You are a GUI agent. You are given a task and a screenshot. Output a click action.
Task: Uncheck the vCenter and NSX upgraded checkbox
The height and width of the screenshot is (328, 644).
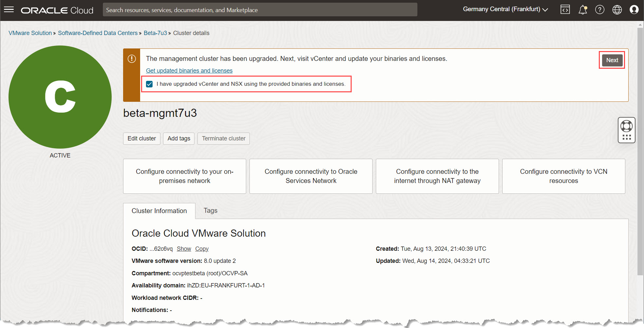(x=149, y=84)
